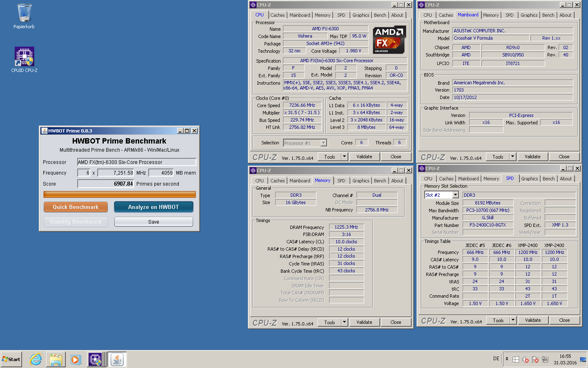Screen dimensions: 588x368
Task: Click the Cores count field showing 6
Action: point(361,142)
